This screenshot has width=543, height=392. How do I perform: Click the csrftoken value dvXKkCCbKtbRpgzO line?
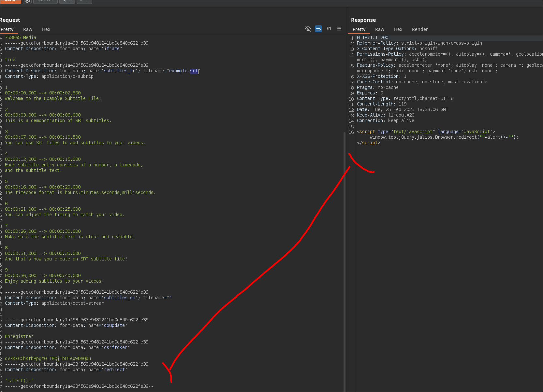(x=48, y=358)
